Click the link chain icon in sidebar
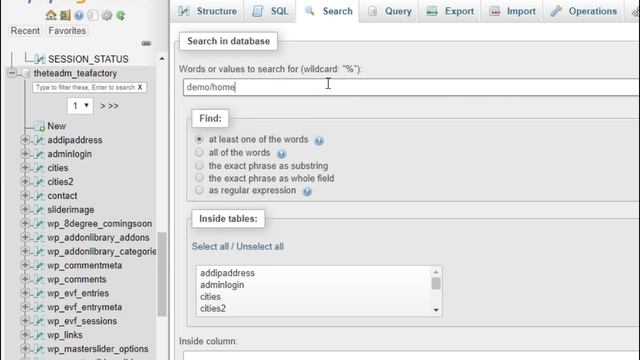Screen dimensions: 640x360 tap(146, 43)
